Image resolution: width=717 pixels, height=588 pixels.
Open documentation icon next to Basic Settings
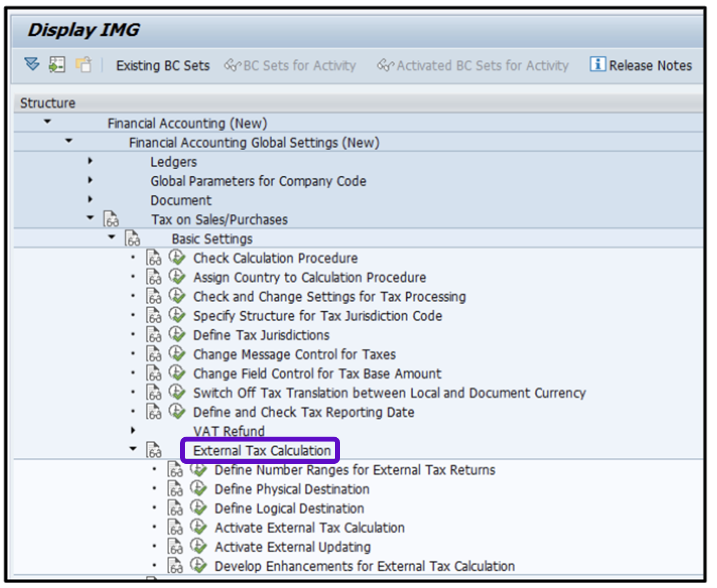132,239
